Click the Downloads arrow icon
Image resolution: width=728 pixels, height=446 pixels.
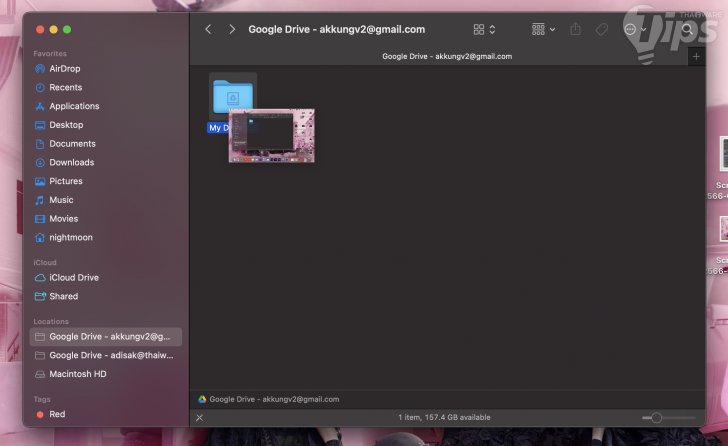pos(40,162)
